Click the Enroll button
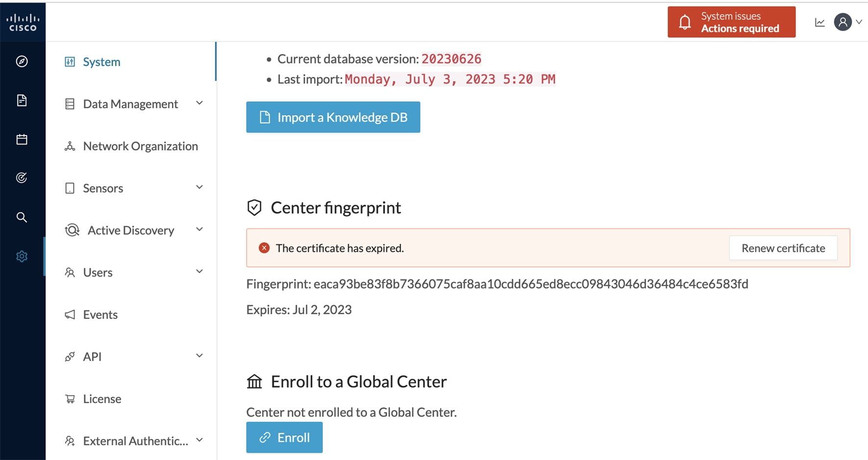Viewport: 868px width, 460px height. [x=284, y=437]
